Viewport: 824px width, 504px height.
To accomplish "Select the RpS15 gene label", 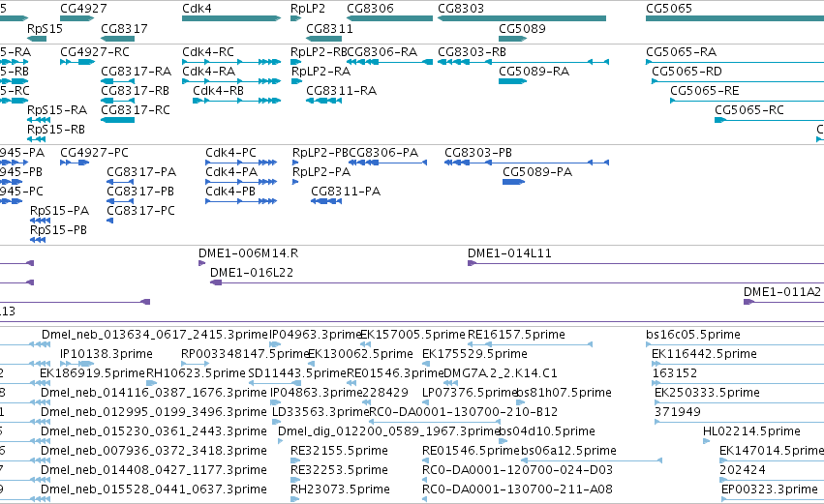I will coord(45,29).
